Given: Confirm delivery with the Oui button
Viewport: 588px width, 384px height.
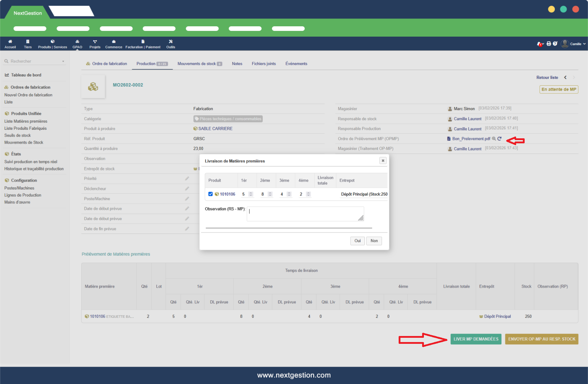Looking at the screenshot, I should coord(357,241).
